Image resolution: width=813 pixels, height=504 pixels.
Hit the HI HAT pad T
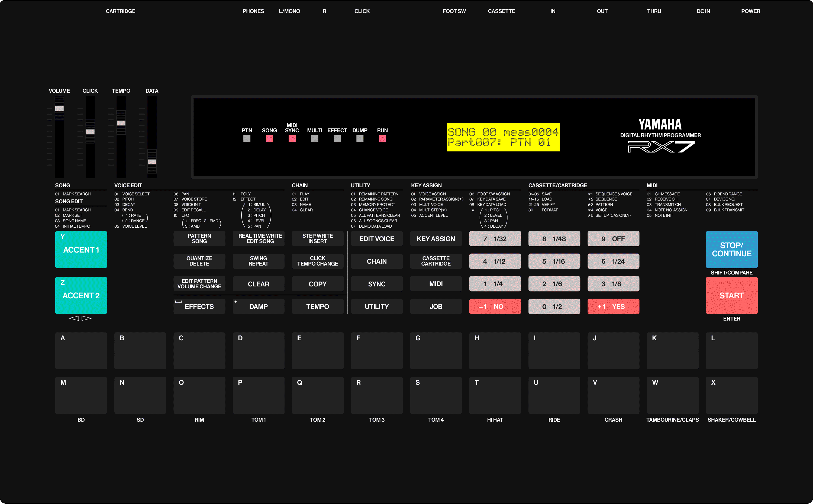pyautogui.click(x=495, y=395)
